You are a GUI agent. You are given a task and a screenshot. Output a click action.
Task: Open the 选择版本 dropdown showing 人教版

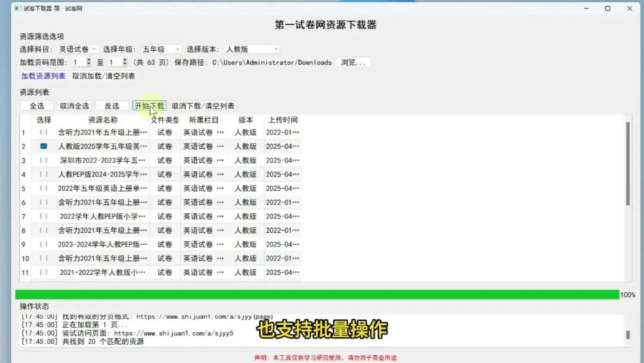tap(252, 50)
